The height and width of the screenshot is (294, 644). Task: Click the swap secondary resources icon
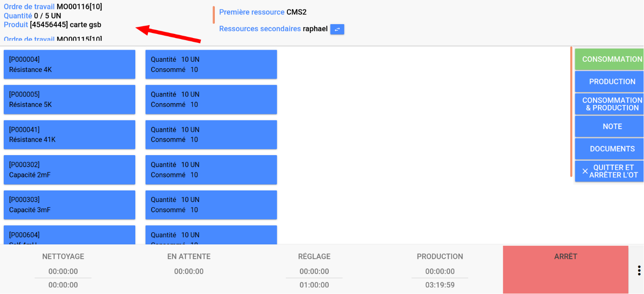[337, 29]
